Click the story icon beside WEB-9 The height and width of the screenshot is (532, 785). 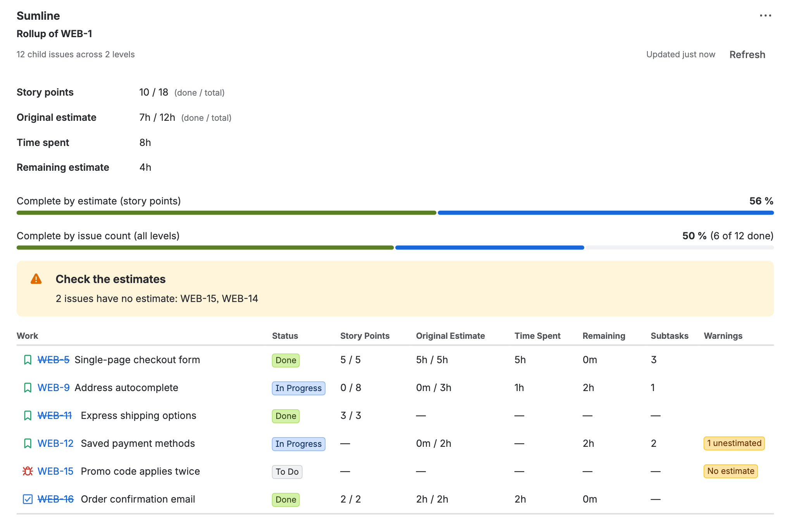pos(28,388)
